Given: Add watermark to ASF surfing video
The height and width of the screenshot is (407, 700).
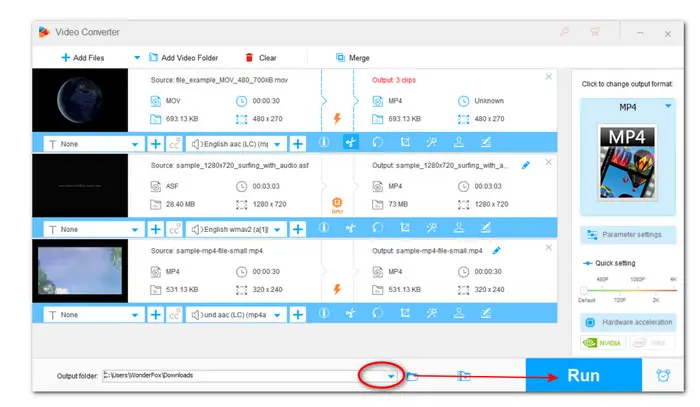Looking at the screenshot, I should [458, 228].
